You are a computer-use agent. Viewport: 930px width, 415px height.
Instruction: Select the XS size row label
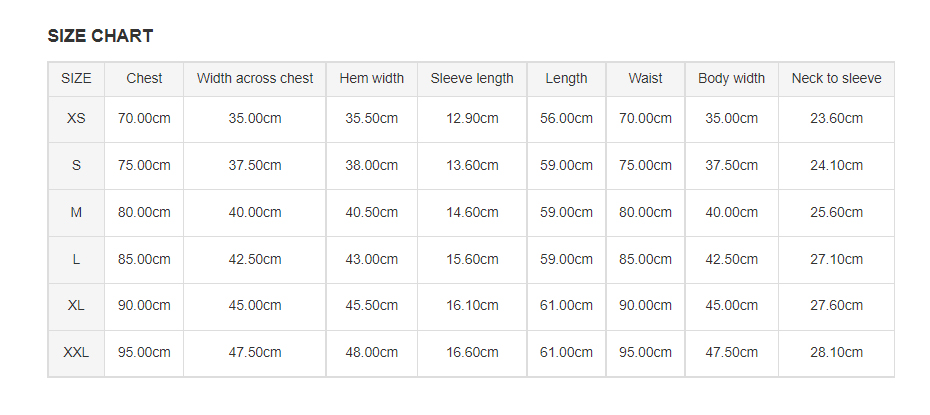[x=77, y=119]
